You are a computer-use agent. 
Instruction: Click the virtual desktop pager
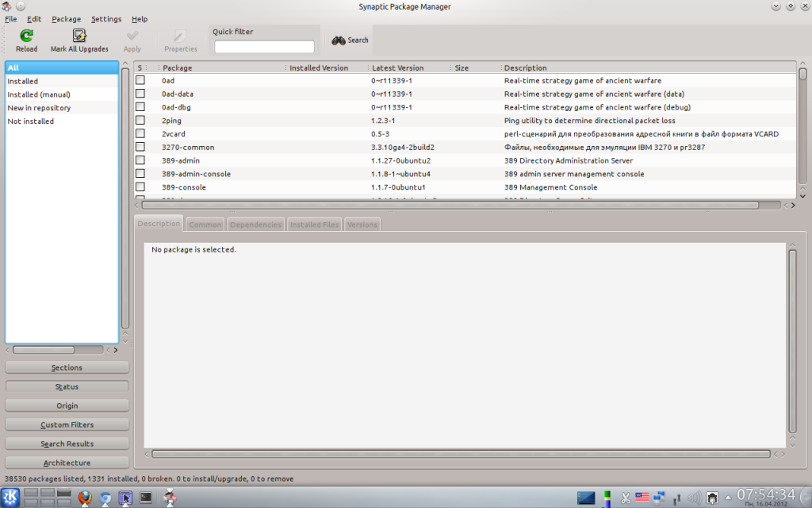click(48, 498)
